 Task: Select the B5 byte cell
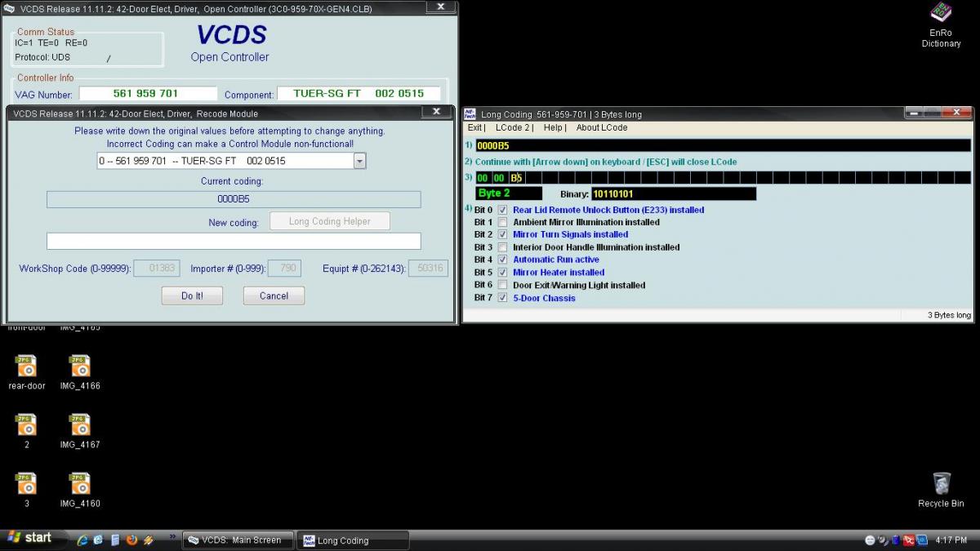pyautogui.click(x=516, y=178)
